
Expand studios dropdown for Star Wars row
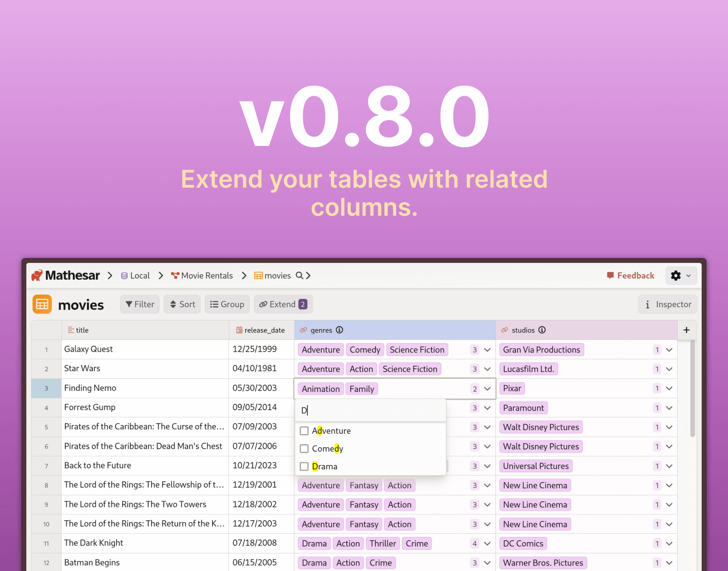click(669, 369)
